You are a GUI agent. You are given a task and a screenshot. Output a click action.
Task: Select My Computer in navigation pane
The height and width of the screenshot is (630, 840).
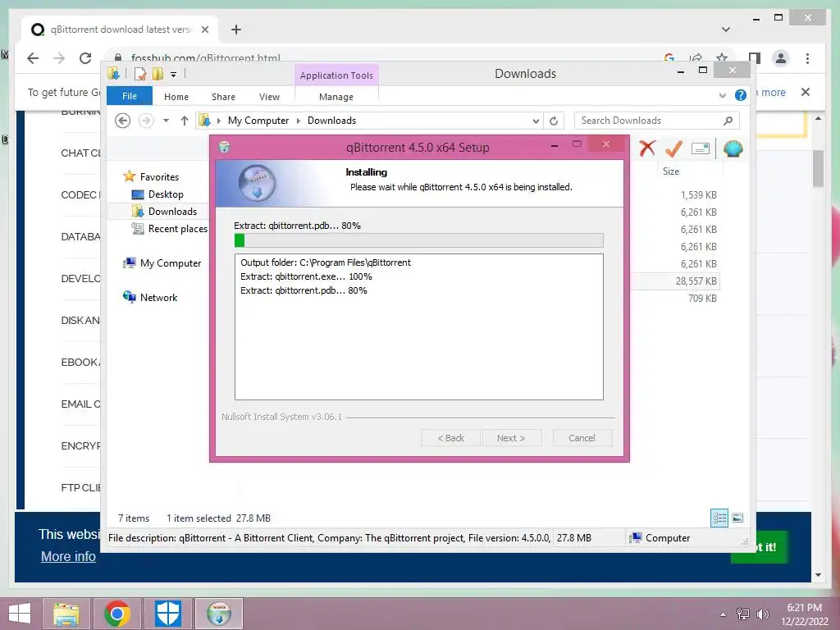point(171,263)
